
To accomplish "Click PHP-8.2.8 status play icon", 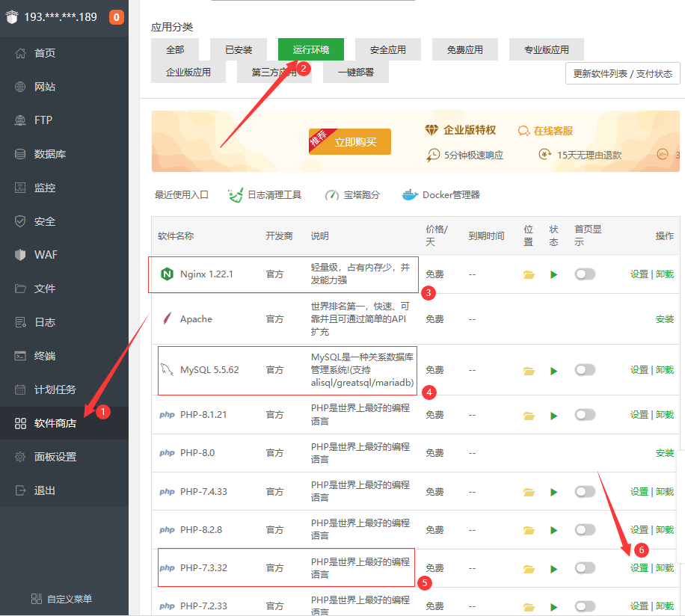I will 554,531.
